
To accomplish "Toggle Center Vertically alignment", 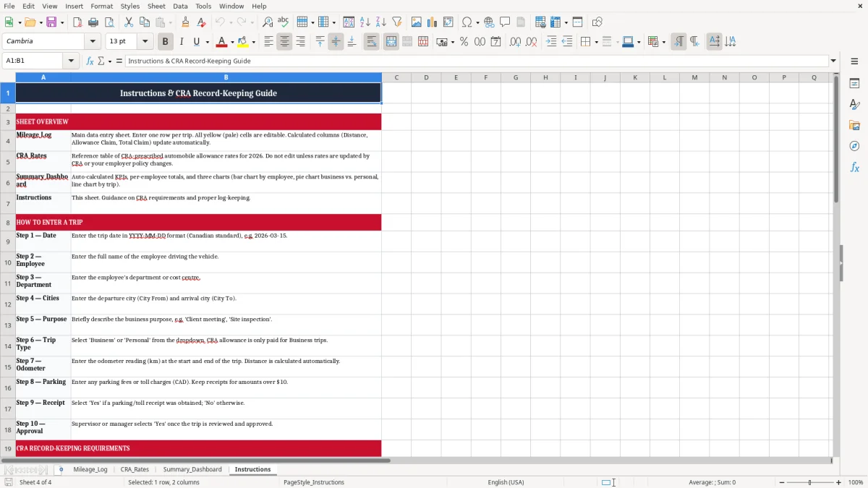I will coord(336,42).
